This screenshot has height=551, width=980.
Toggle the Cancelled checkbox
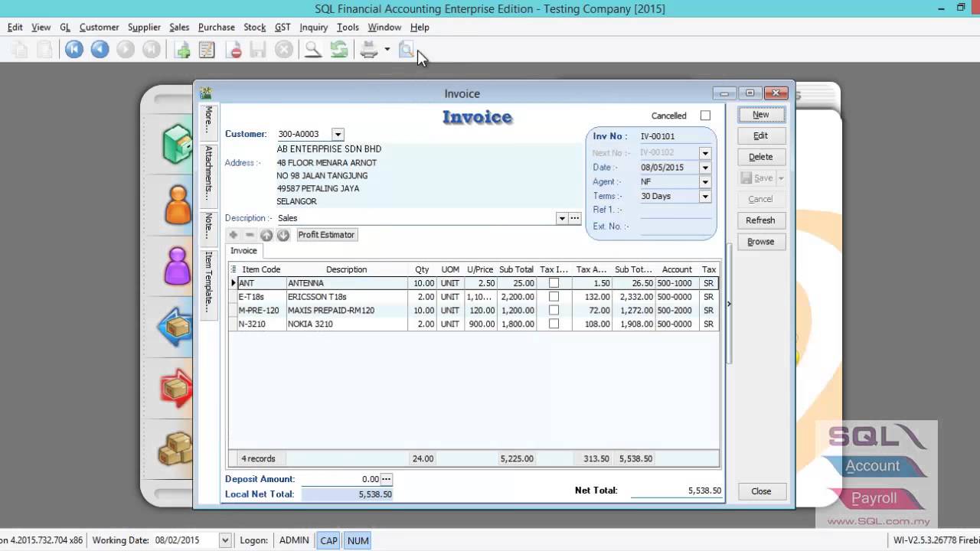coord(705,116)
